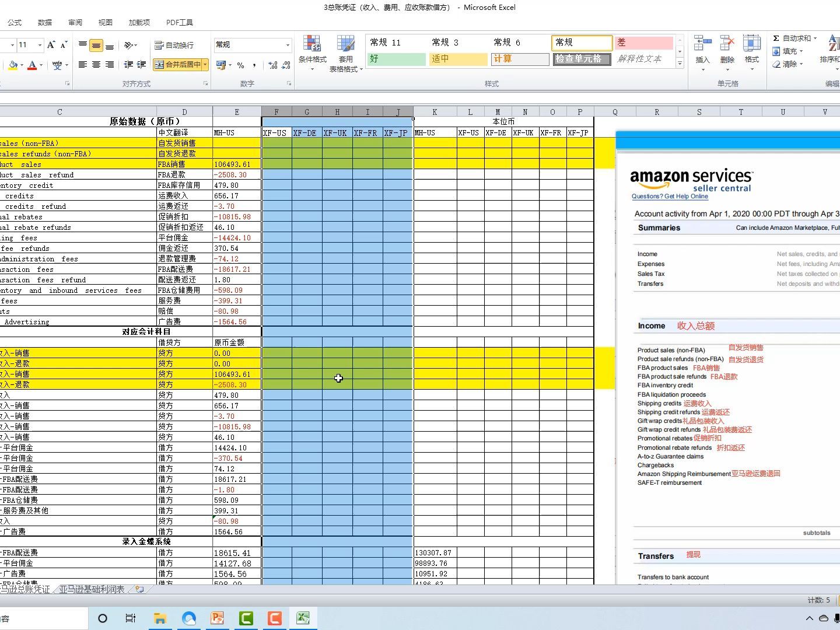Screen dimensions: 840x630
Task: Open the 审阅 (Review) ribbon tab
Action: [x=75, y=22]
